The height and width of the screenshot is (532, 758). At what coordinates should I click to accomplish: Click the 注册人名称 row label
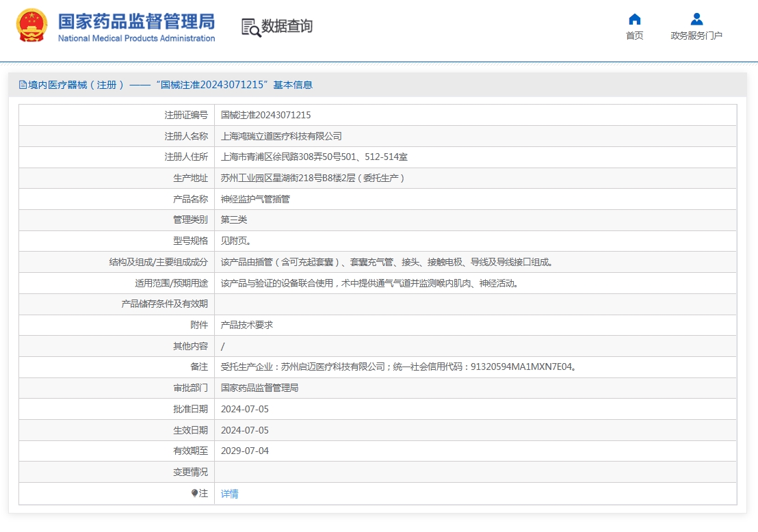[x=186, y=136]
